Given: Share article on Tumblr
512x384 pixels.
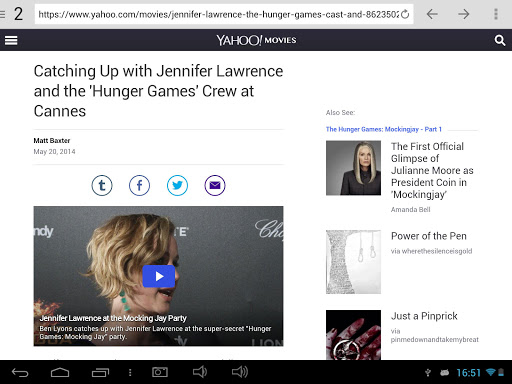Looking at the screenshot, I should [x=102, y=185].
